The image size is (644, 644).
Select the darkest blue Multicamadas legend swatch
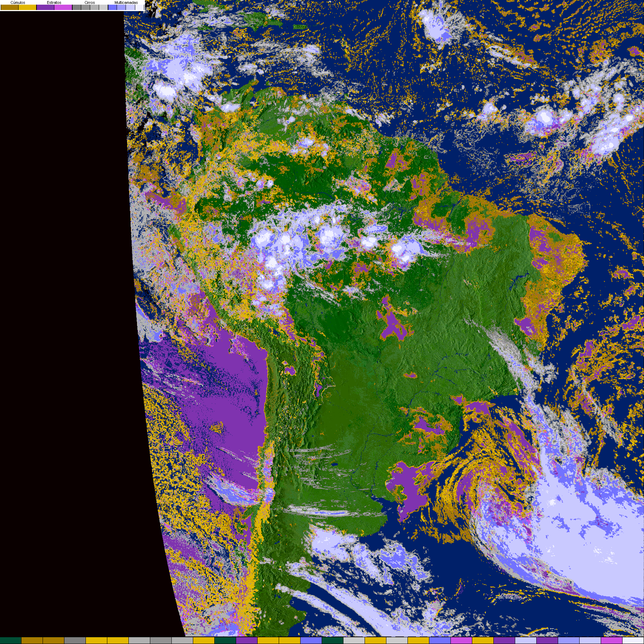click(112, 7)
